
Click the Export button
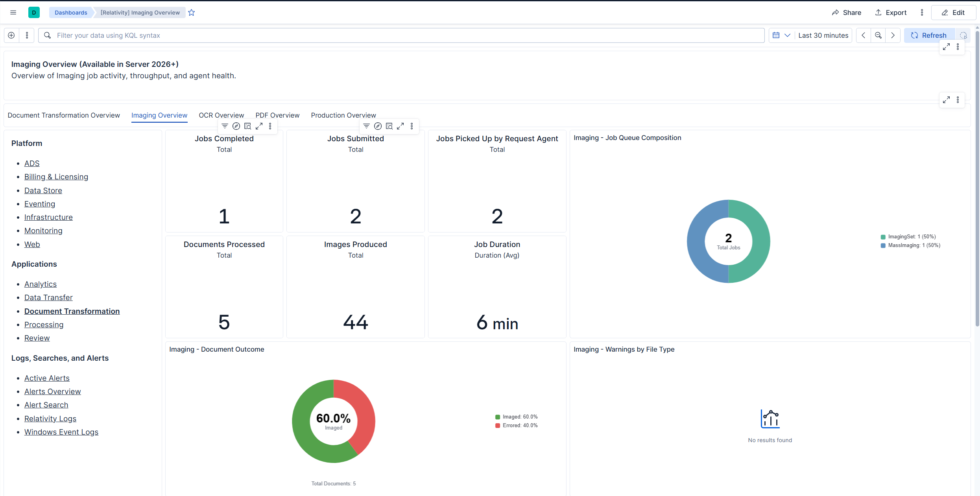[891, 13]
